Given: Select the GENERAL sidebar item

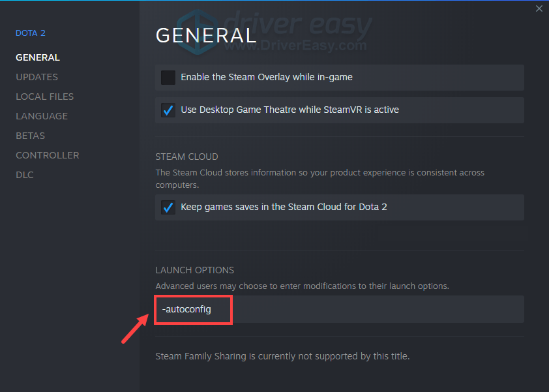Looking at the screenshot, I should (x=38, y=57).
